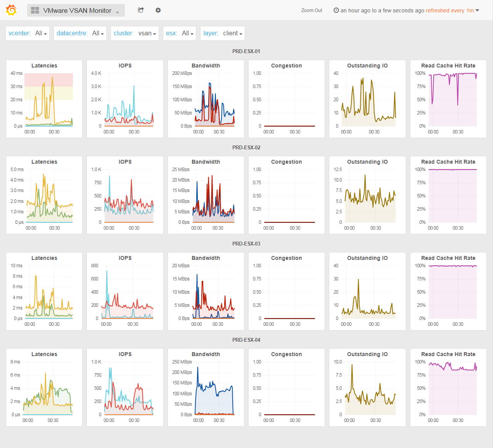The height and width of the screenshot is (448, 493).
Task: Open PRD-ESX-02 Bandwidth panel title menu
Action: click(206, 162)
